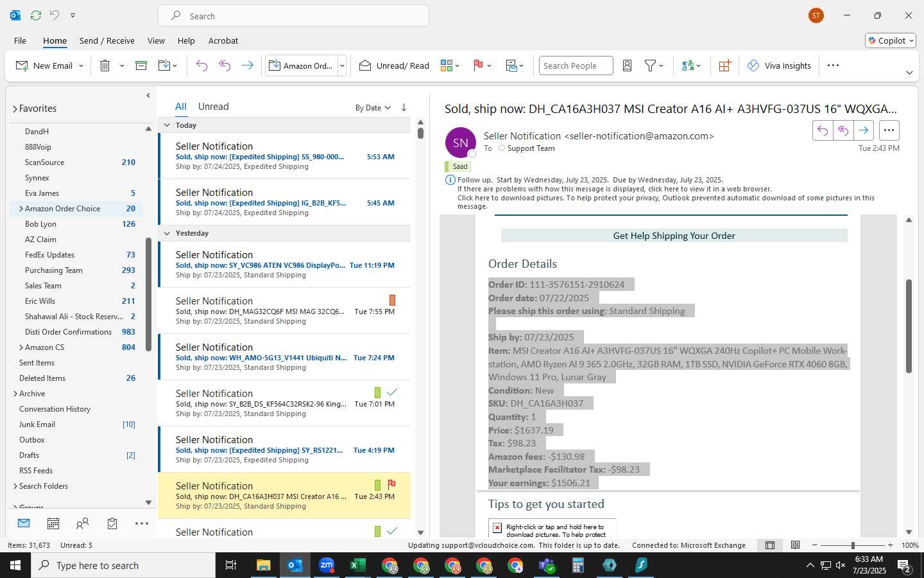This screenshot has height=578, width=924.
Task: Open the Send / Receive tab
Action: tap(107, 40)
